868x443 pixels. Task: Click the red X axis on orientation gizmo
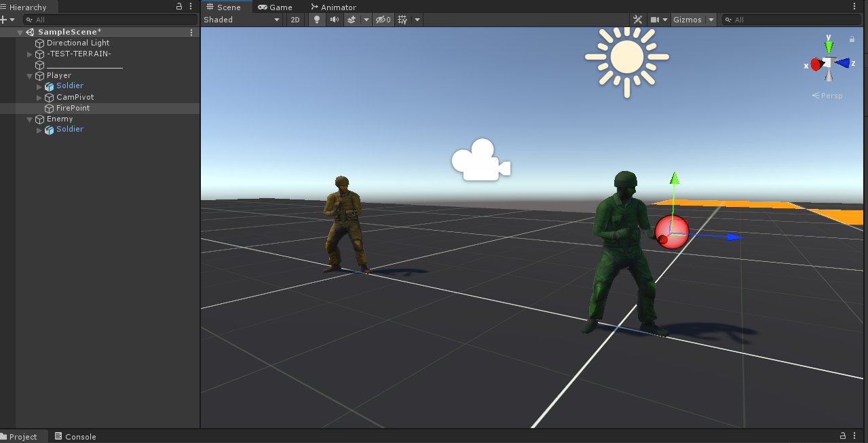[x=816, y=64]
